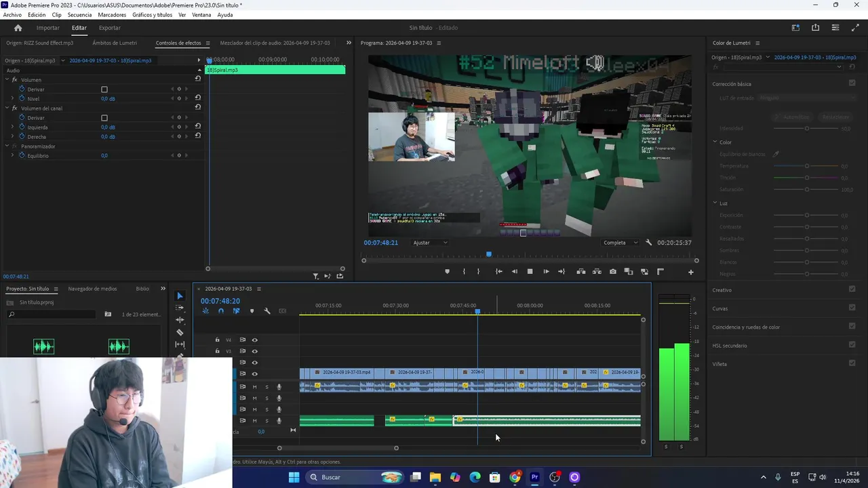
Task: Click the Lift button
Action: pos(581,272)
